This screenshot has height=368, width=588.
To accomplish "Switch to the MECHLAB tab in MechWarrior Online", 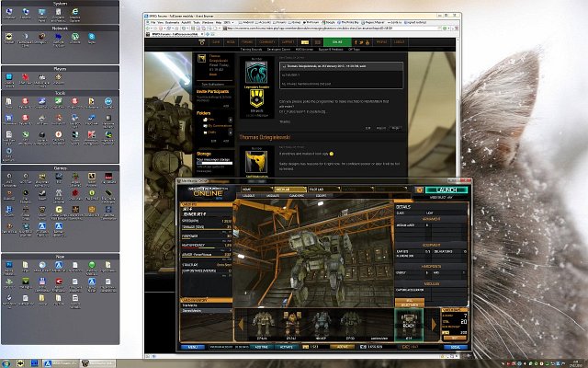I will tap(290, 190).
